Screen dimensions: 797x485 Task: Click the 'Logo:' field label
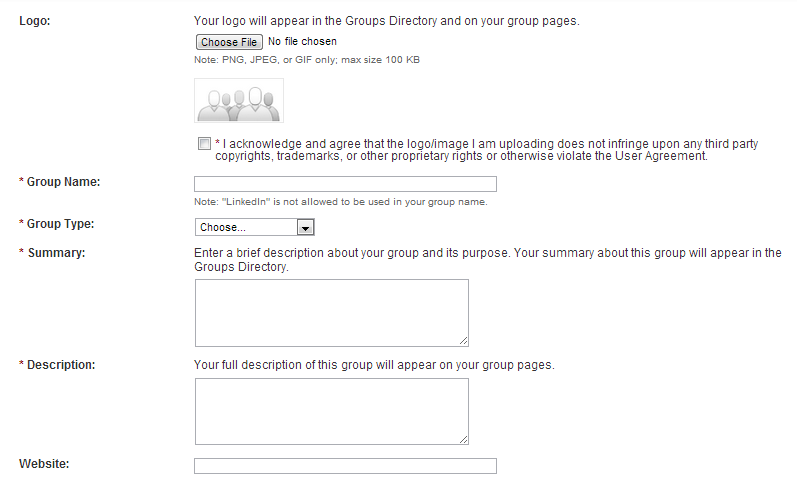pyautogui.click(x=35, y=21)
